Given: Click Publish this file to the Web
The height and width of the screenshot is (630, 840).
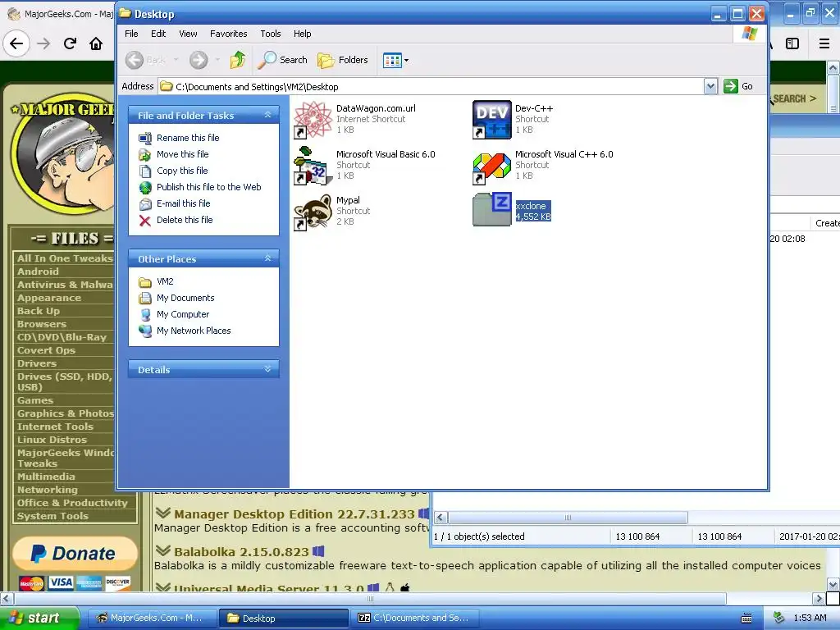Looking at the screenshot, I should click(x=209, y=187).
